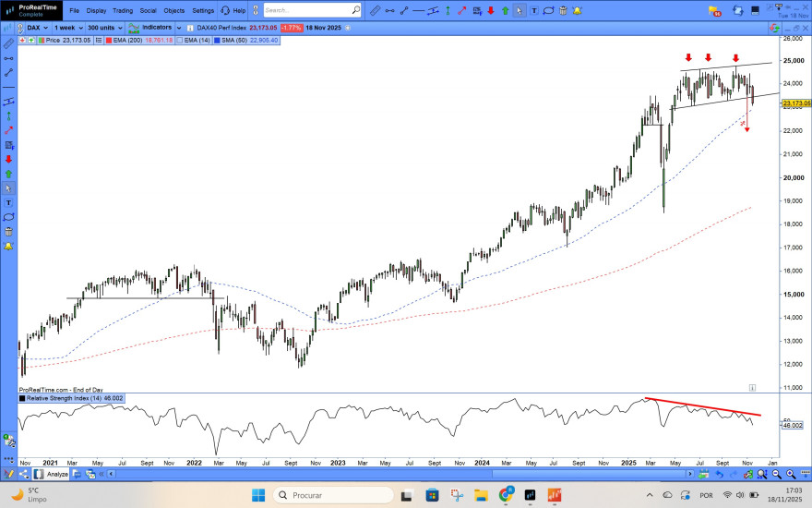Open the 300 units dropdown

tap(104, 28)
